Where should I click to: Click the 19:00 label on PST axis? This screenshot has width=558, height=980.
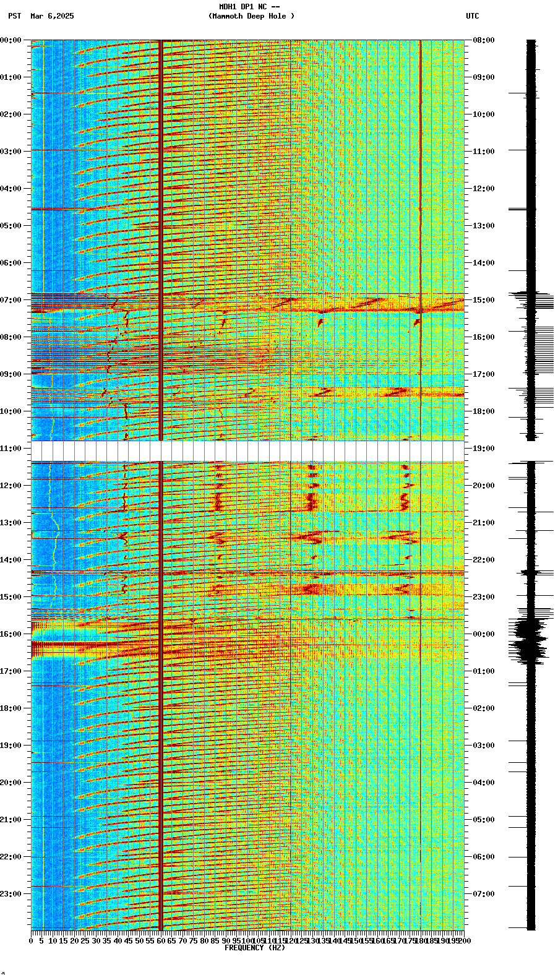click(x=11, y=746)
